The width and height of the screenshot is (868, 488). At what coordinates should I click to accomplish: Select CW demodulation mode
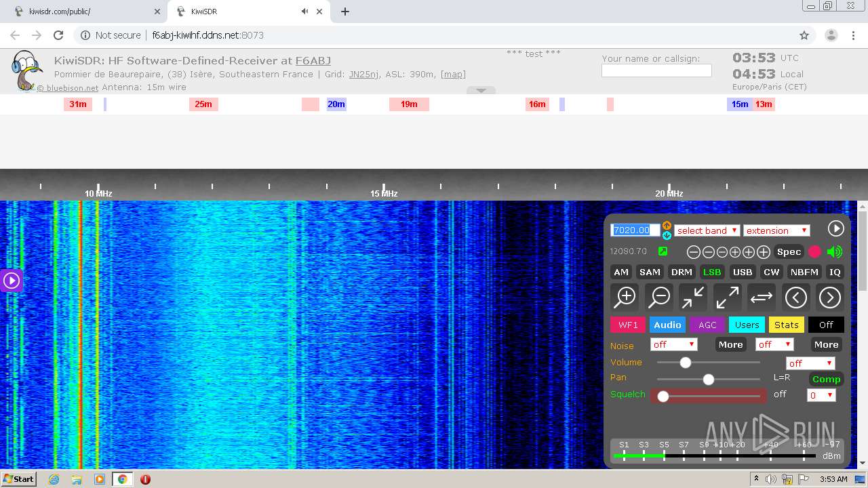click(x=772, y=272)
